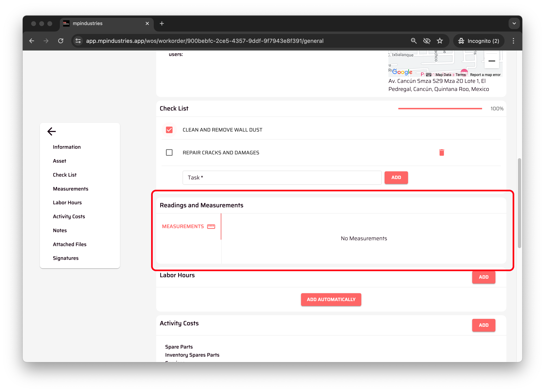Image resolution: width=545 pixels, height=392 pixels.
Task: Go to Labor Hours in sidebar
Action: point(67,203)
